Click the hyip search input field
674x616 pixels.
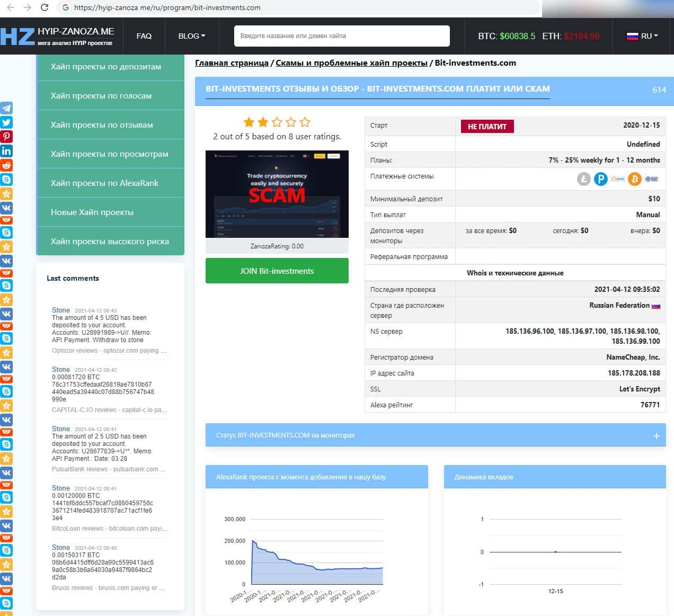pyautogui.click(x=341, y=36)
